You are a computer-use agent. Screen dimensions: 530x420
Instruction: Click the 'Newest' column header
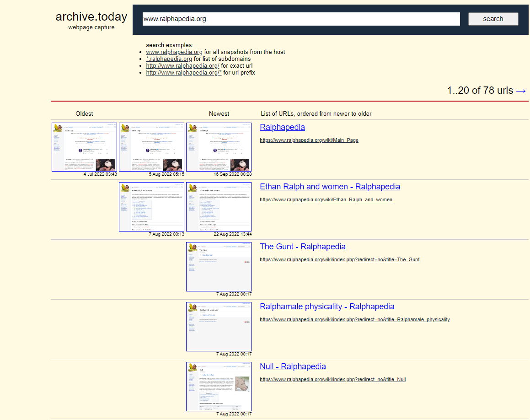pyautogui.click(x=219, y=113)
